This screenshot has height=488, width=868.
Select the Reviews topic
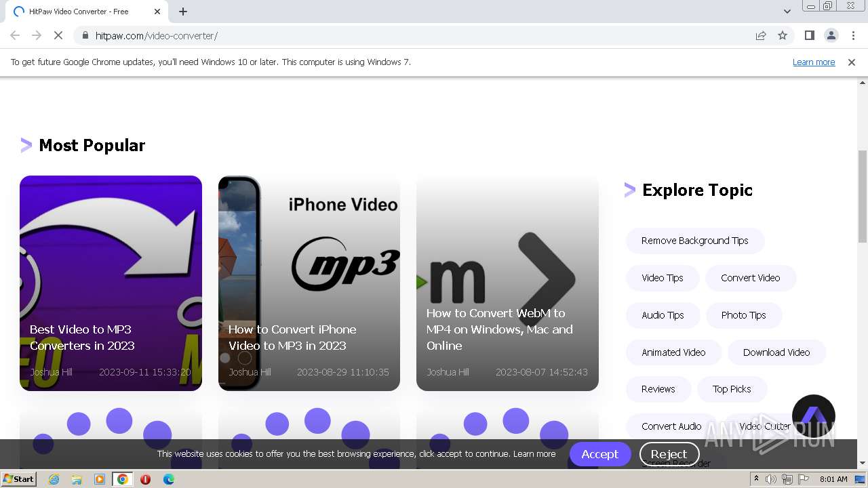tap(658, 389)
